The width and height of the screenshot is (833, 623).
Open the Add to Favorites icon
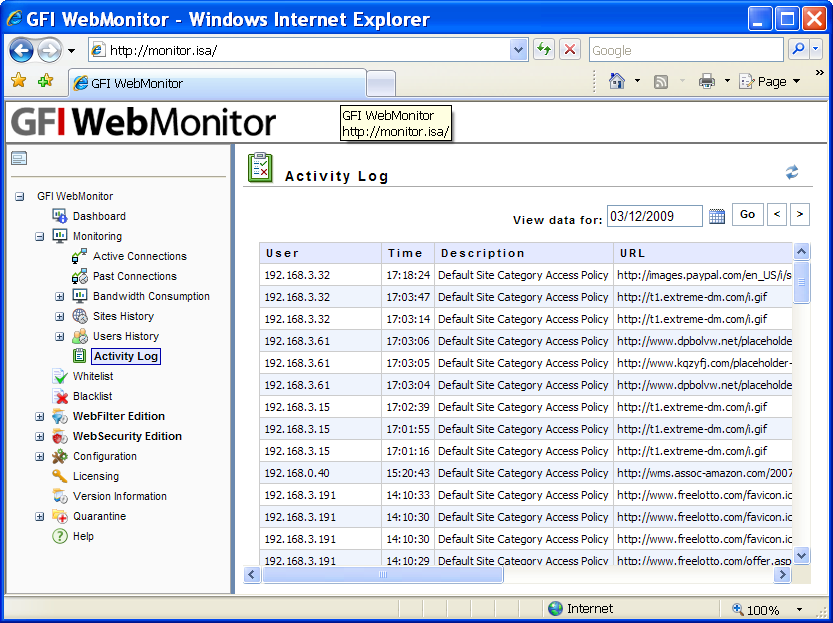coord(45,81)
